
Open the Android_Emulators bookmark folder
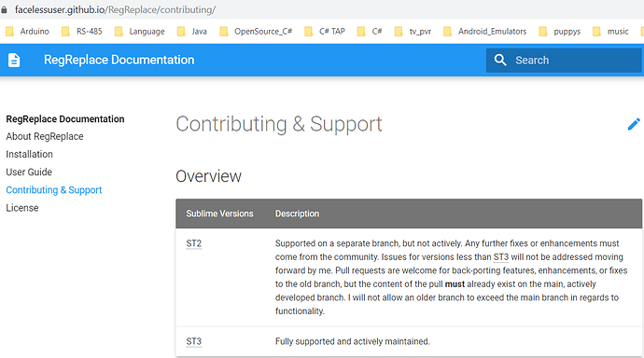coord(484,31)
